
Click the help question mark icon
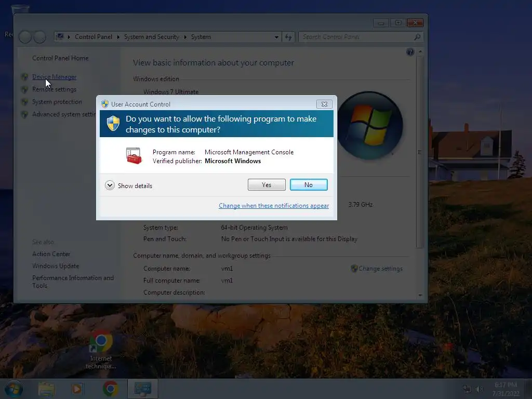click(410, 52)
